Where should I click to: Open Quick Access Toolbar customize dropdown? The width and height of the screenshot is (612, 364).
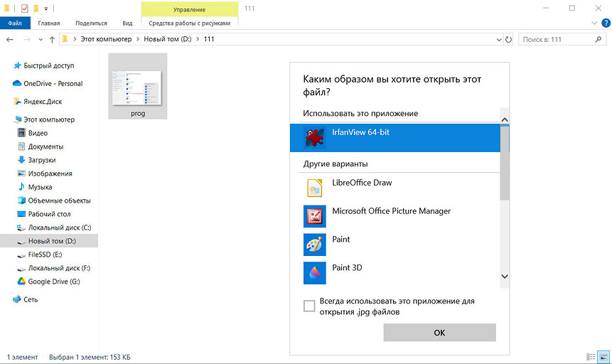[46, 9]
